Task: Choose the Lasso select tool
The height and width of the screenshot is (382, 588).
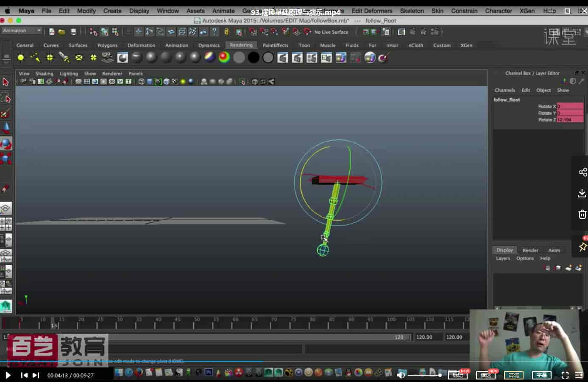Action: pyautogui.click(x=6, y=98)
